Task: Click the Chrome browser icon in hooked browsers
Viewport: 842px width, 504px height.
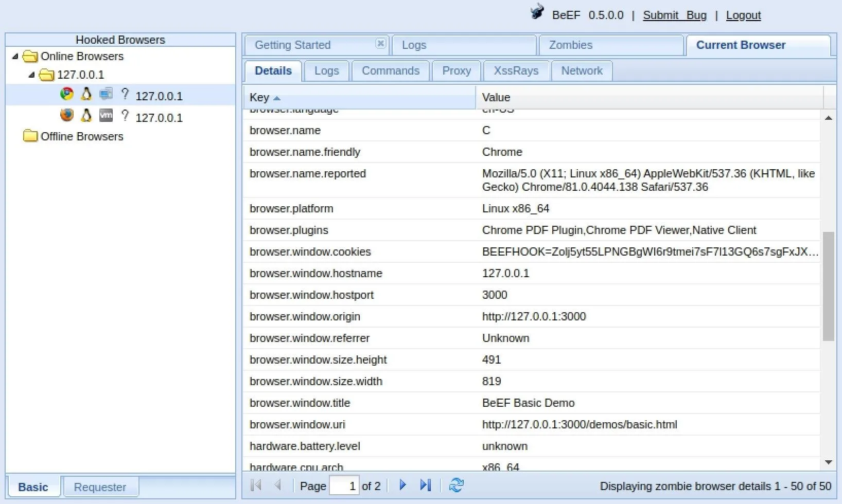Action: (x=67, y=94)
